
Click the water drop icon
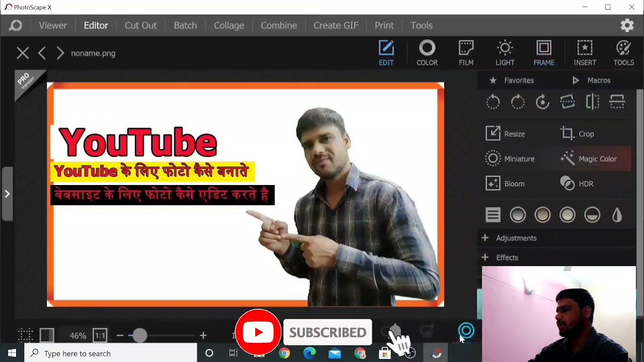(617, 215)
